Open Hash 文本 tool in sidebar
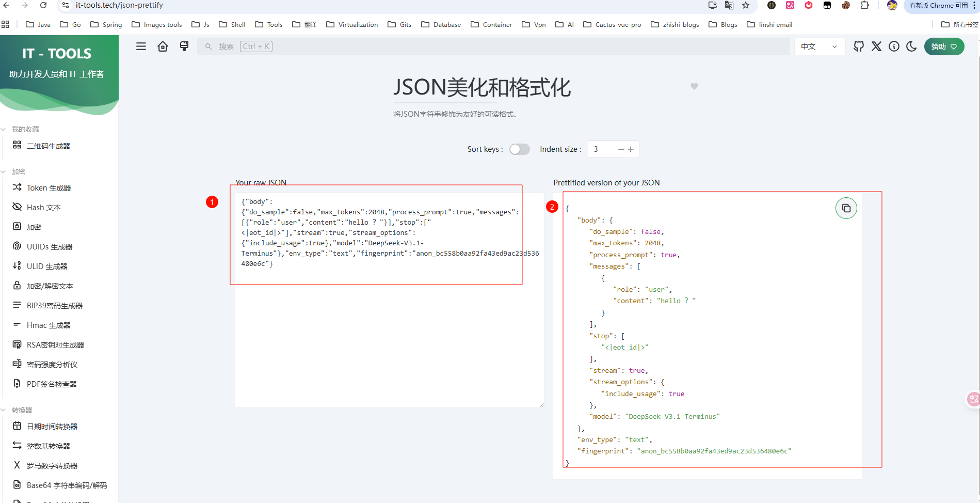Image resolution: width=980 pixels, height=503 pixels. click(x=43, y=208)
